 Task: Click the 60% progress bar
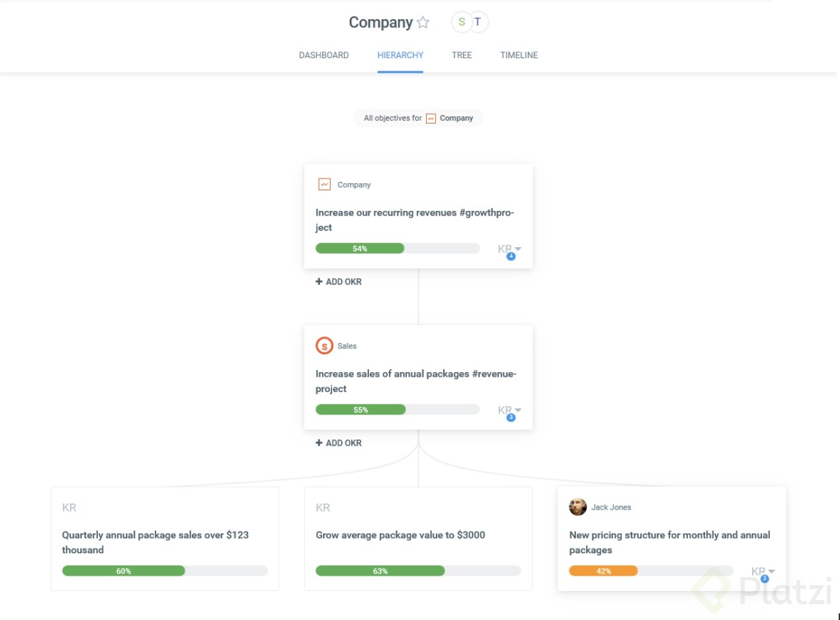coord(165,571)
